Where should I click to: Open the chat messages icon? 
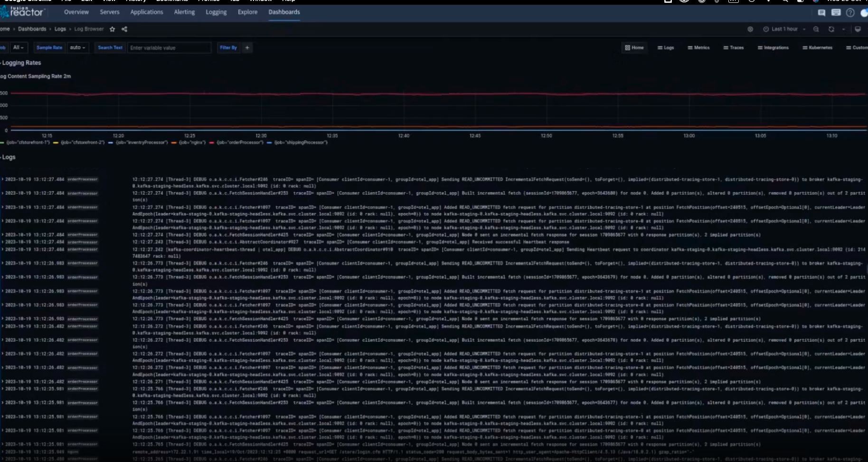tap(821, 13)
